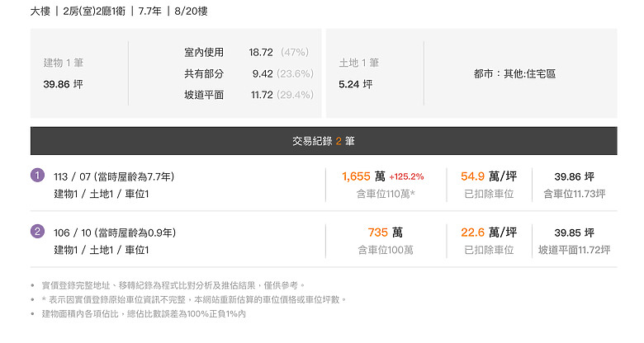Click 含車位100萬 note
644x343 pixels.
tap(386, 250)
